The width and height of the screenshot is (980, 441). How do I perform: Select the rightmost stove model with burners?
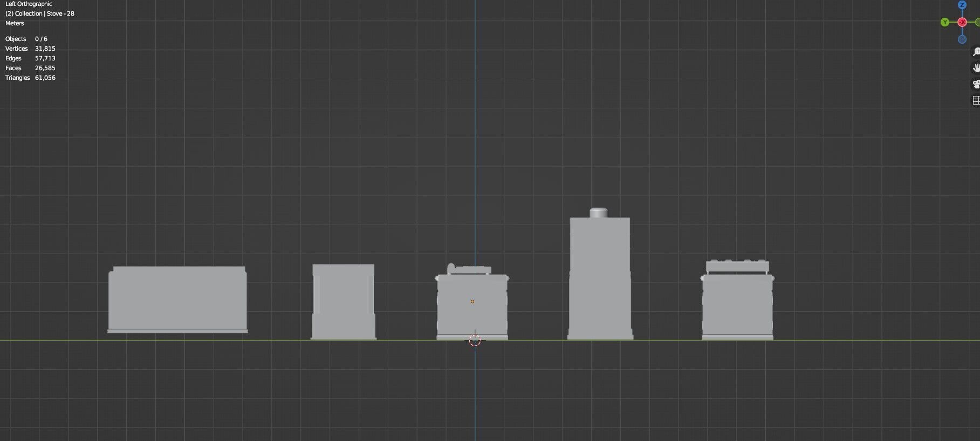coord(737,300)
